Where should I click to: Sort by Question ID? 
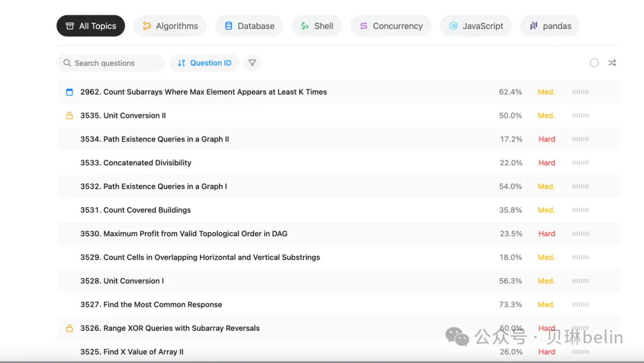[x=204, y=63]
